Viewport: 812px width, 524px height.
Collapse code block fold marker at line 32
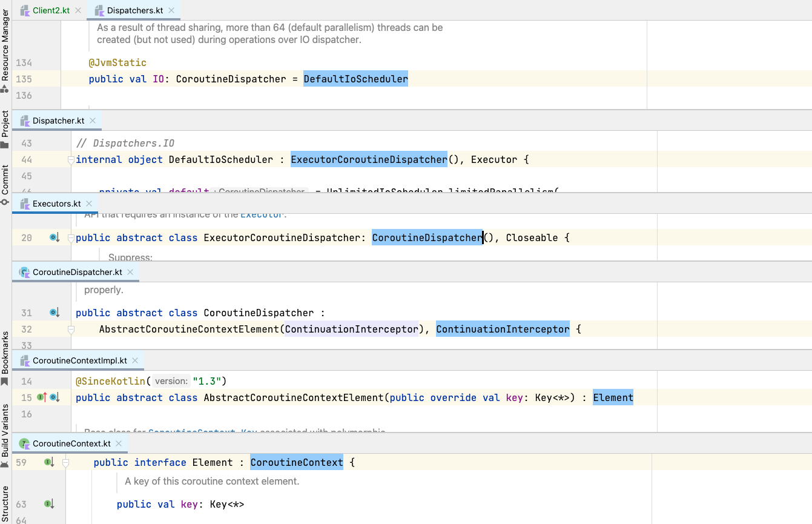71,330
